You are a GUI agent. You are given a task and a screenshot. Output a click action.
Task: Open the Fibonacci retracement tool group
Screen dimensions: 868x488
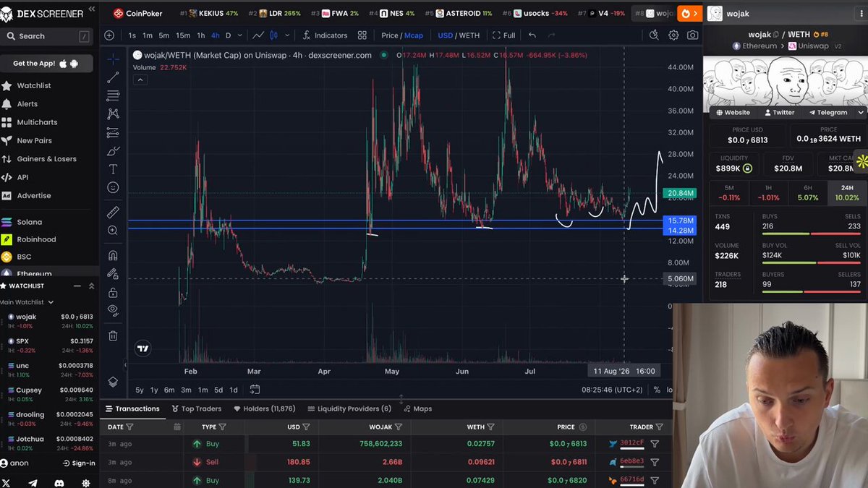coord(113,95)
